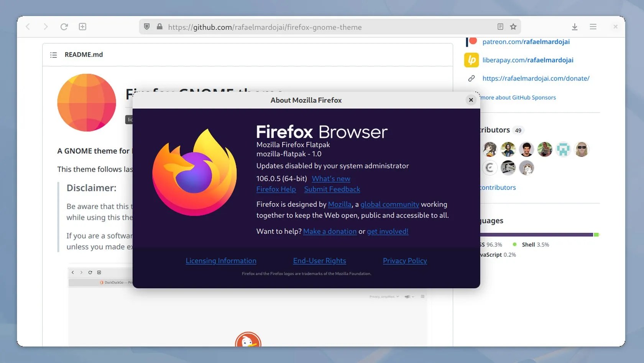Screen dimensions: 644x363
Task: Open the Firefox hamburger menu
Action: pyautogui.click(x=593, y=27)
